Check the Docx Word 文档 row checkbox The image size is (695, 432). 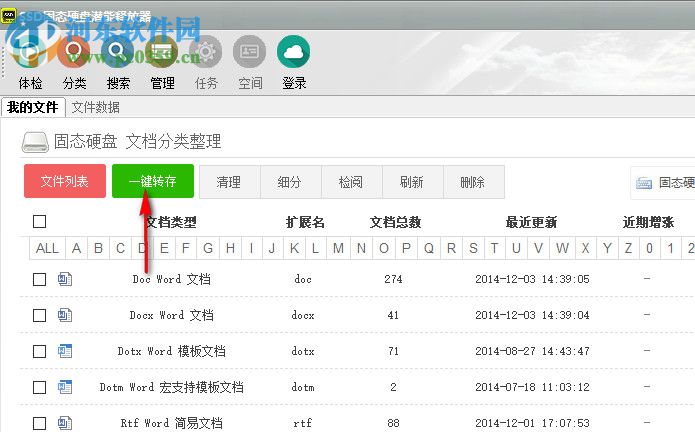pos(39,315)
